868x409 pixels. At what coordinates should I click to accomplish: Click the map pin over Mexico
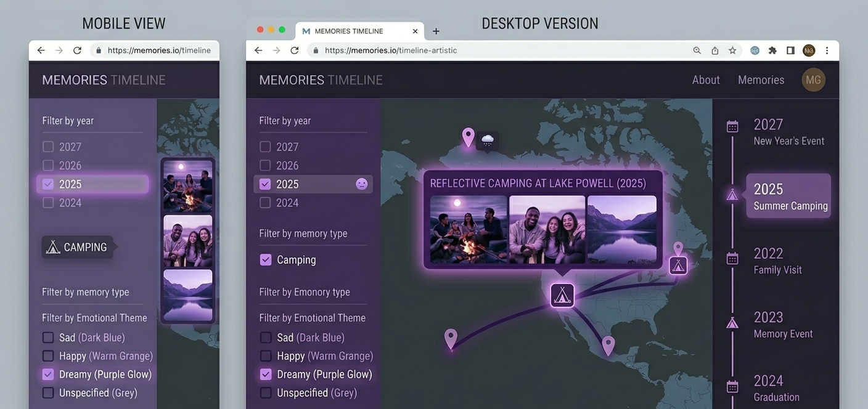[x=608, y=346]
